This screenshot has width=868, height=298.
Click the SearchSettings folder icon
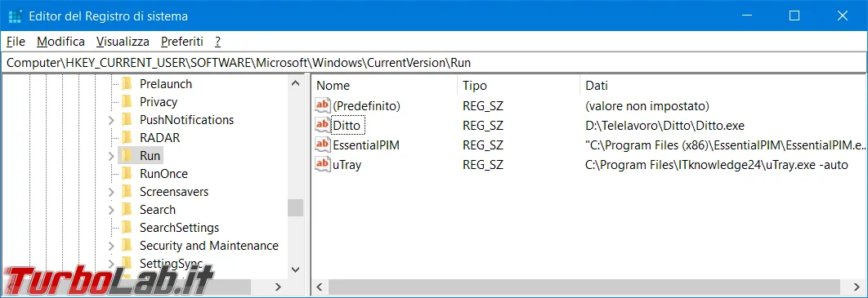point(128,228)
